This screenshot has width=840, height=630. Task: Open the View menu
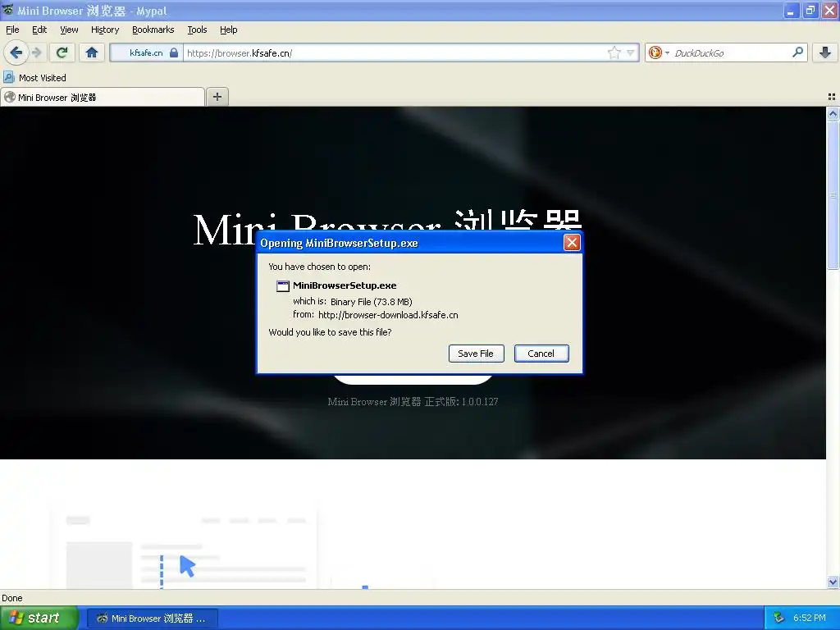pyautogui.click(x=69, y=30)
